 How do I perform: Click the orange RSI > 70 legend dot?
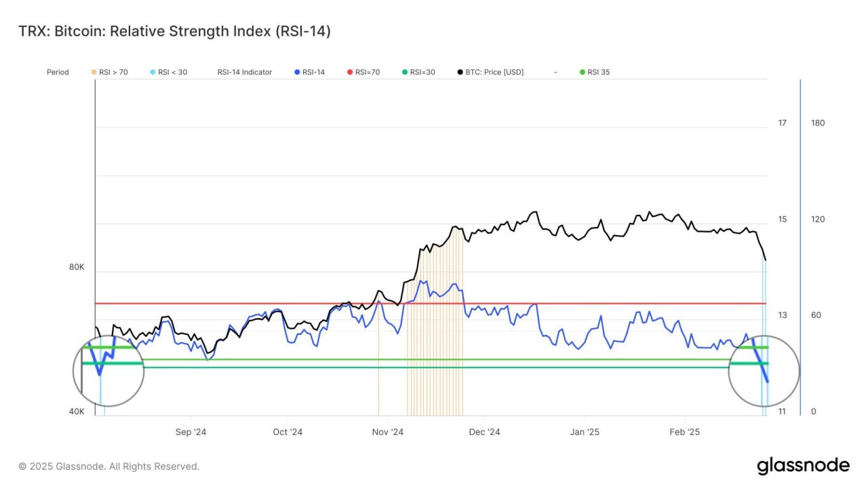[94, 72]
